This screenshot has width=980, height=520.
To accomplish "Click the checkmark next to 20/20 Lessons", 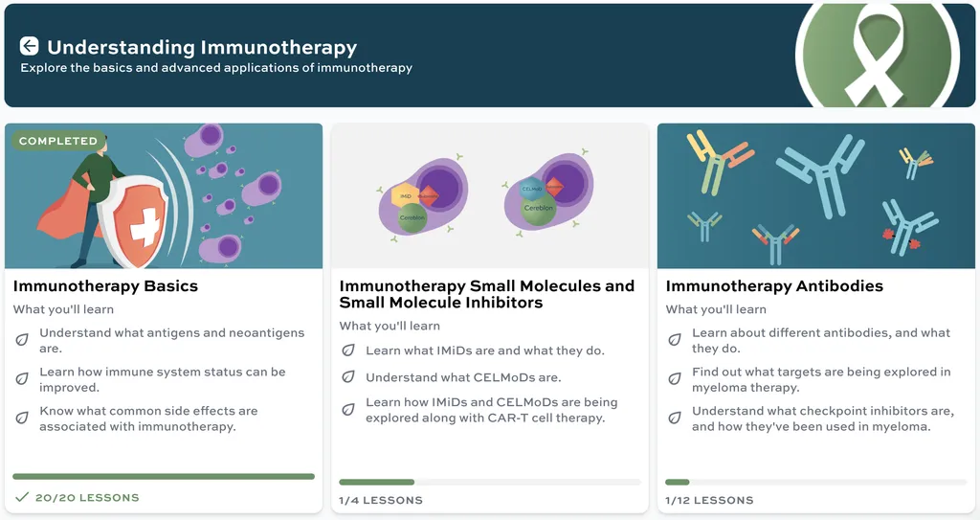I will (x=22, y=497).
